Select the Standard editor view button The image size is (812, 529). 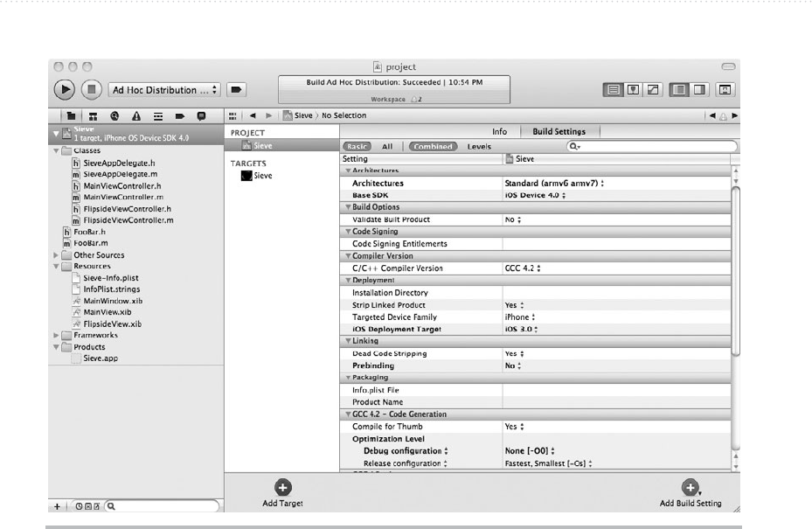[613, 90]
